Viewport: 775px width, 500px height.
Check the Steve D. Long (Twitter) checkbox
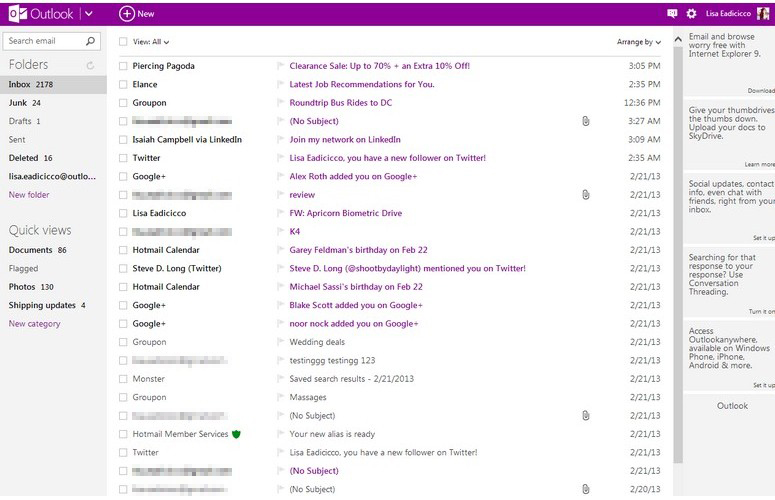123,268
